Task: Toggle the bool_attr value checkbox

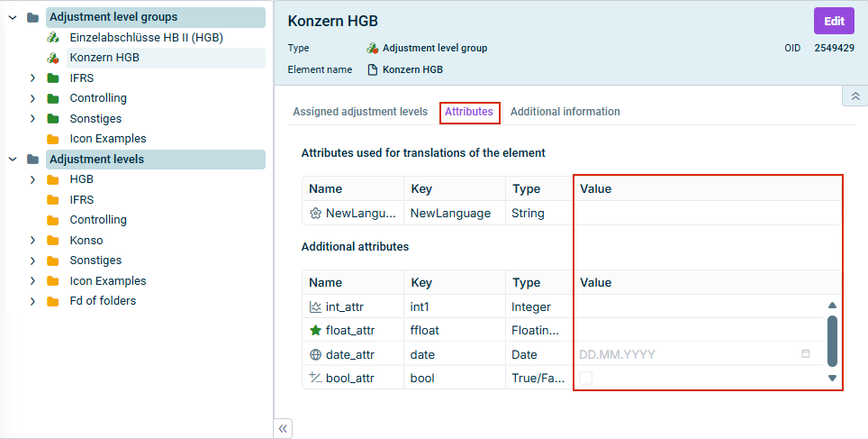Action: [586, 378]
